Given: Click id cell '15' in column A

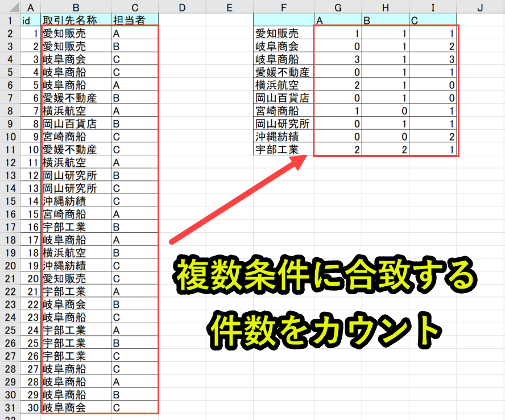Looking at the screenshot, I should pos(31,214).
